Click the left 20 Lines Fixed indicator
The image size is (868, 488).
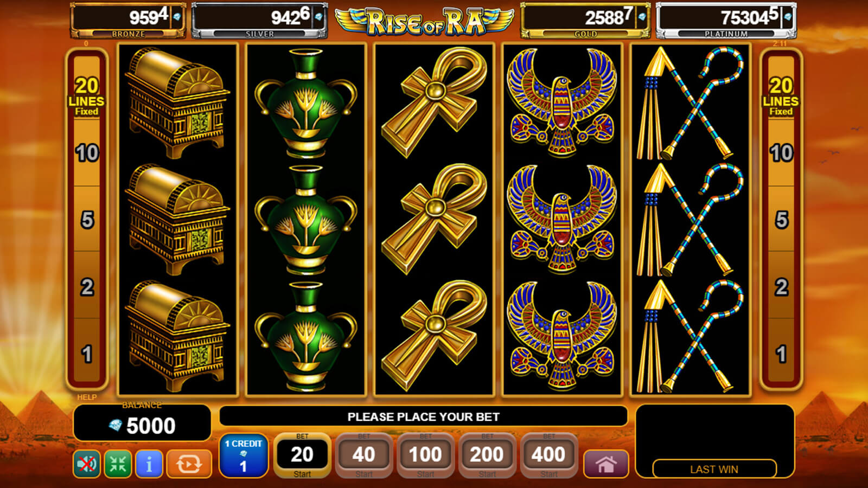pyautogui.click(x=87, y=96)
